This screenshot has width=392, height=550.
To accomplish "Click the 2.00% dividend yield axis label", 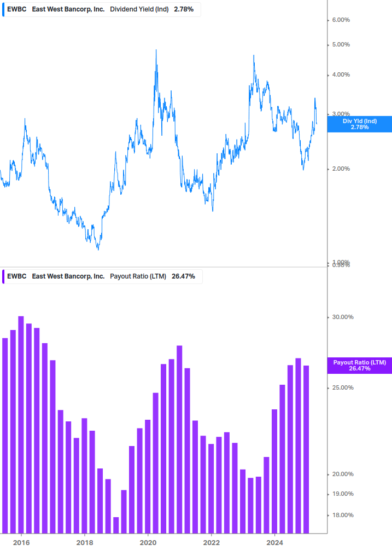I will coord(341,169).
